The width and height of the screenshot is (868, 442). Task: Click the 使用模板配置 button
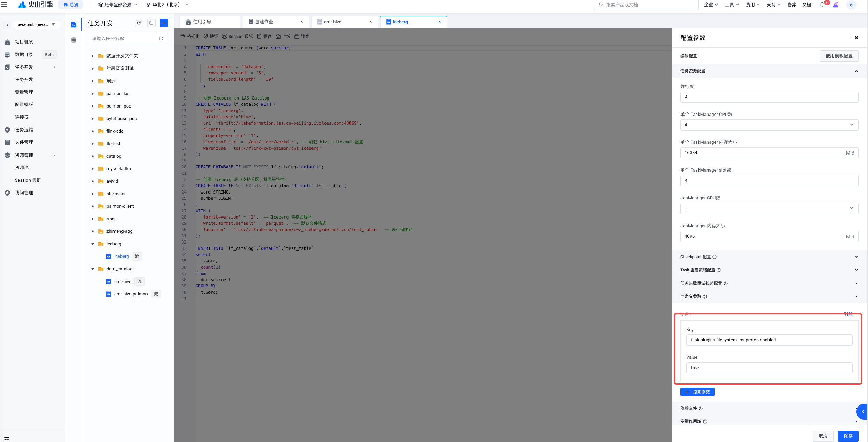(839, 56)
